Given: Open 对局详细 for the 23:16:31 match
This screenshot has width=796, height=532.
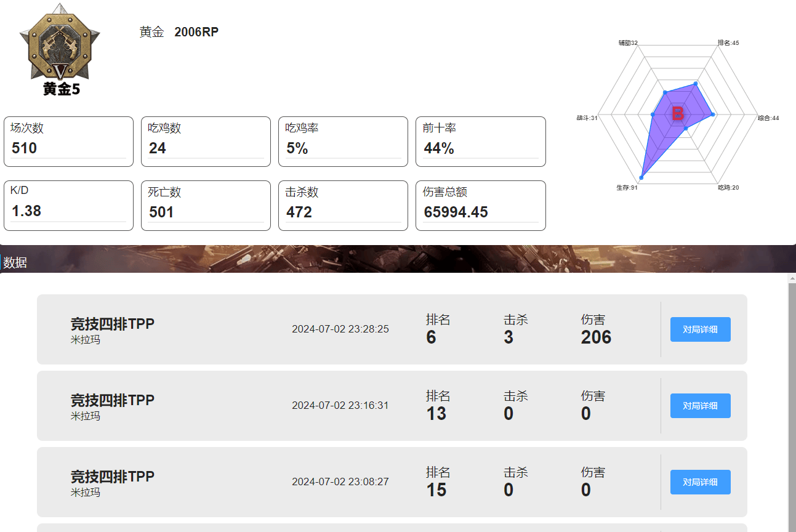Looking at the screenshot, I should (700, 406).
